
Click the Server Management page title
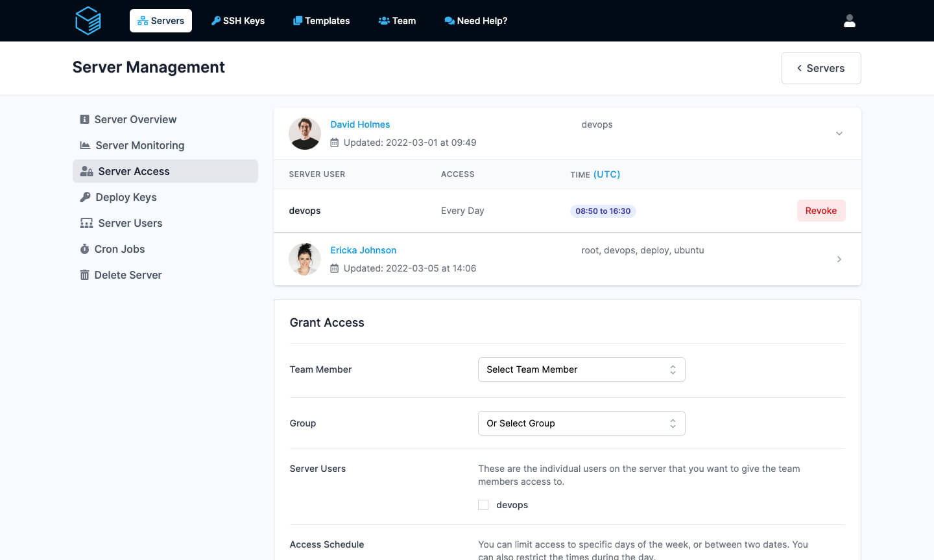[149, 67]
